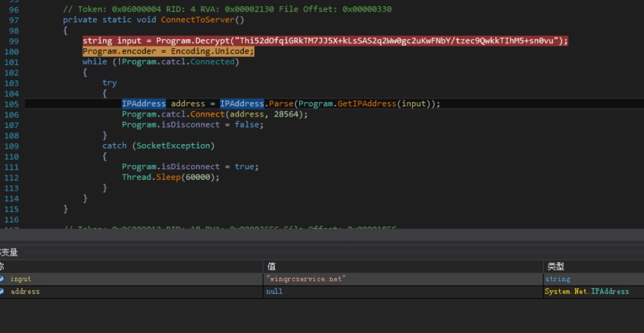Click the System.Net.IPAddress type cell

(587, 291)
